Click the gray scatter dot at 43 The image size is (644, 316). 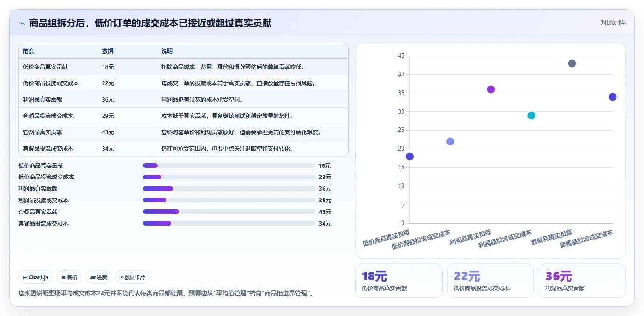point(572,63)
